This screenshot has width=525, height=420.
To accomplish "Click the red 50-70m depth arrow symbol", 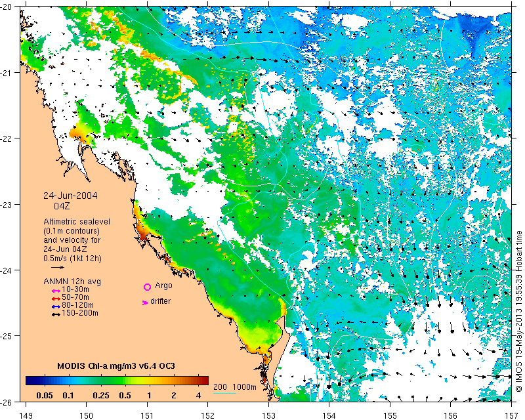I will tap(56, 299).
